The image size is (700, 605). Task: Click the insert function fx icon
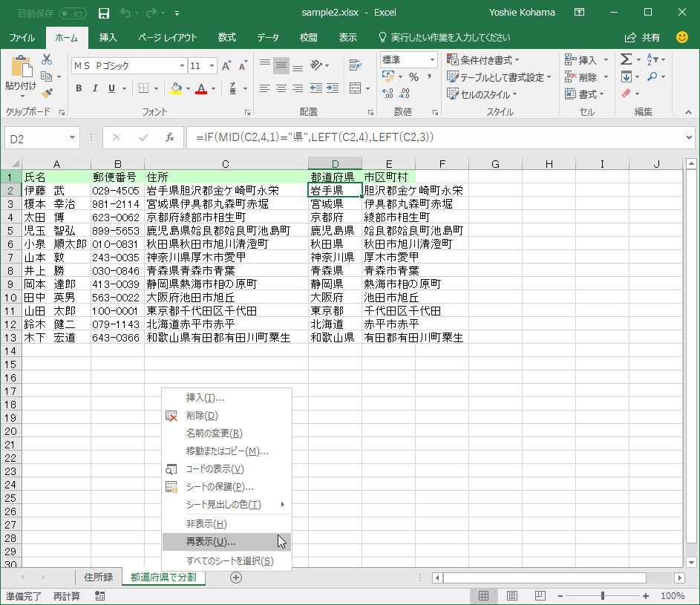click(170, 137)
